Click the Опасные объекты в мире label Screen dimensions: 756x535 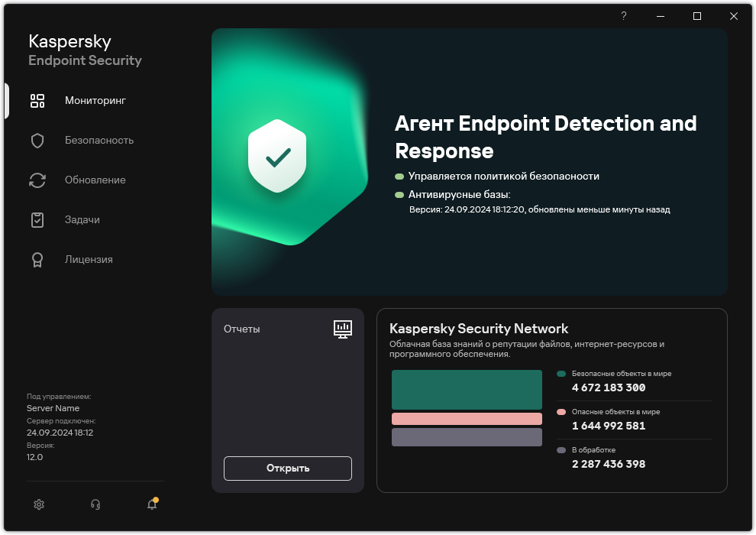coord(615,411)
